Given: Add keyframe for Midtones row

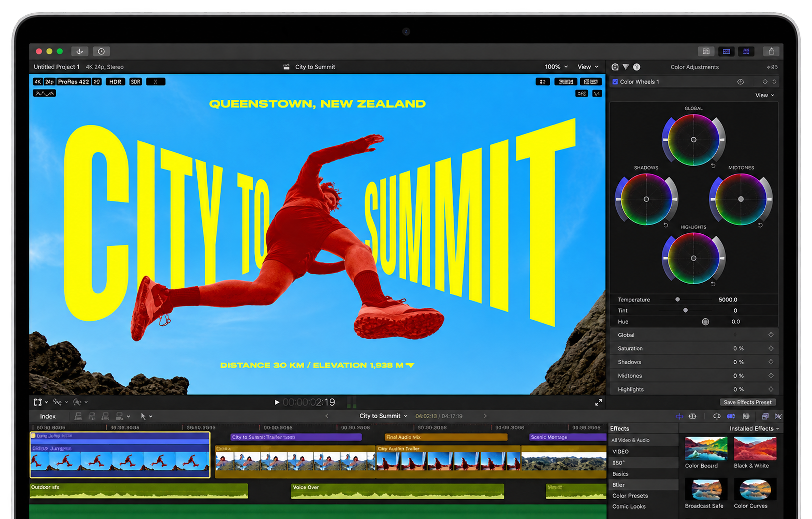Looking at the screenshot, I should tap(770, 375).
